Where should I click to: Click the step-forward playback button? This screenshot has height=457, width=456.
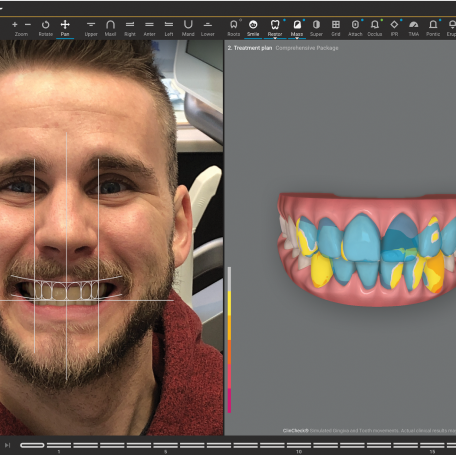point(7,445)
